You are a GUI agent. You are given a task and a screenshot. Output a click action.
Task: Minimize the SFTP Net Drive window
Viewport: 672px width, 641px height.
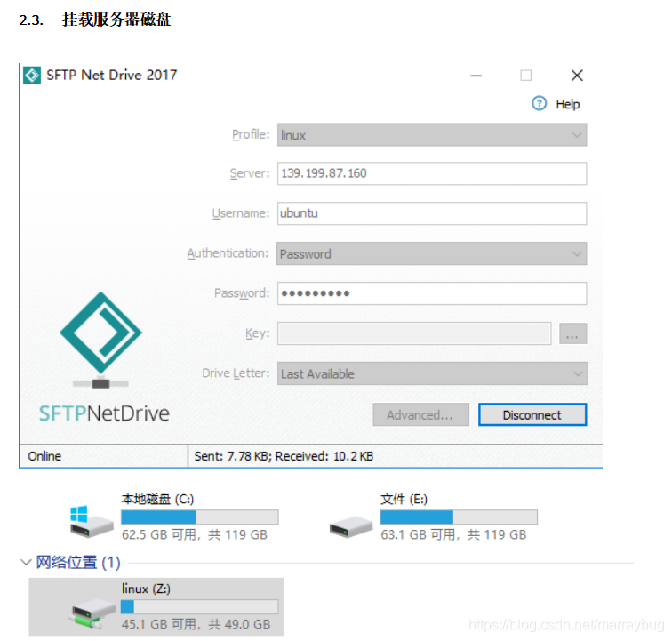click(476, 76)
